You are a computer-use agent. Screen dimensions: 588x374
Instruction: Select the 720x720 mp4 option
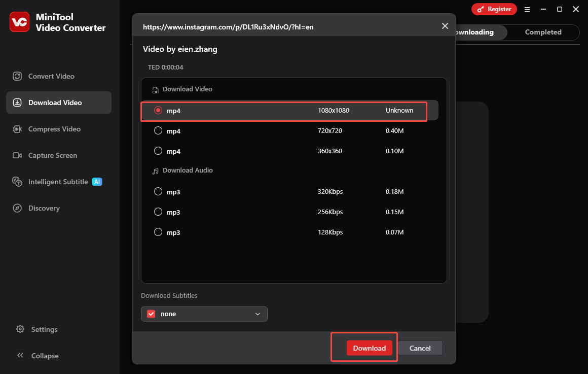tap(158, 130)
